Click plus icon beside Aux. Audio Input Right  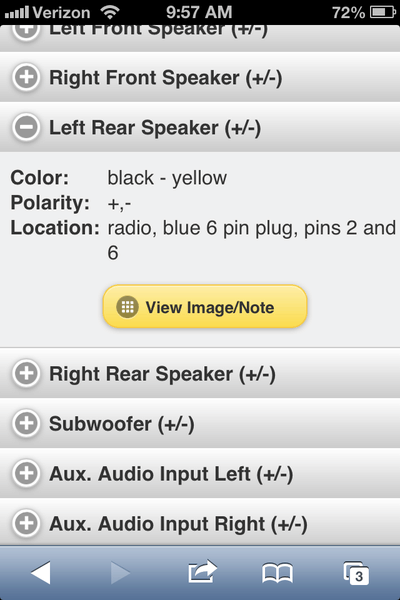click(26, 523)
